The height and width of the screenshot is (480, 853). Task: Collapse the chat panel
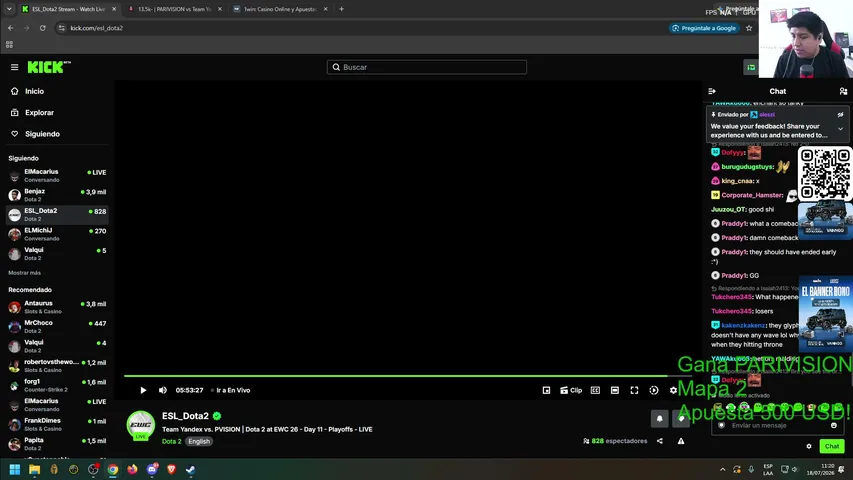point(712,91)
